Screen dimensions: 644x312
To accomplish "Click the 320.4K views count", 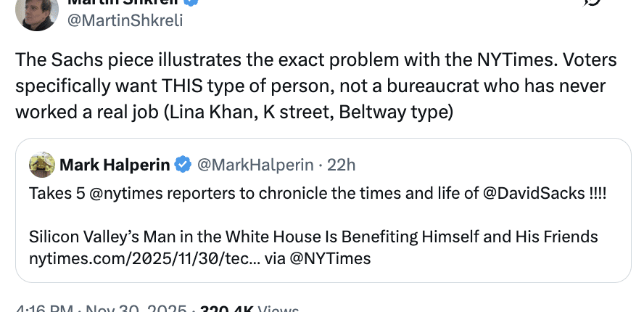I will pos(226,309).
